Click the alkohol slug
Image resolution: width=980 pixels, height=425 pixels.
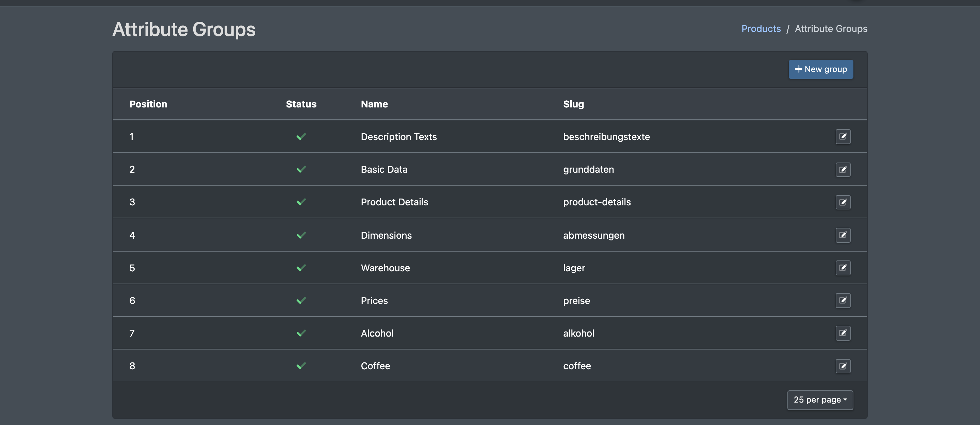point(578,333)
